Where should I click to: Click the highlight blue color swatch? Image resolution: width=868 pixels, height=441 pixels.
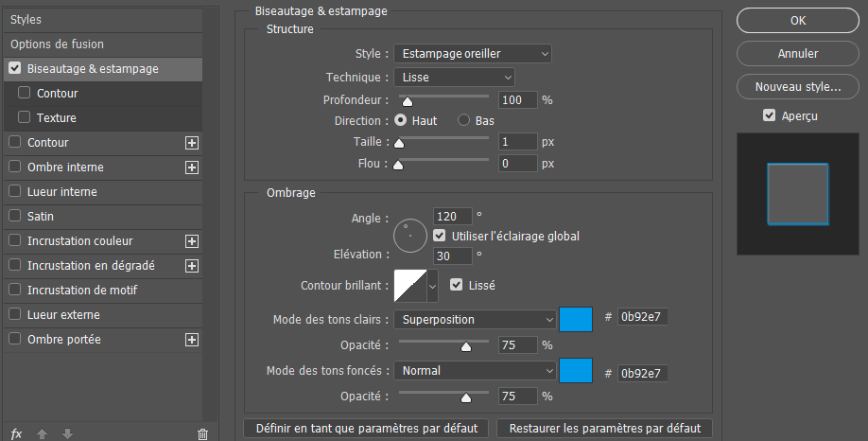click(576, 320)
